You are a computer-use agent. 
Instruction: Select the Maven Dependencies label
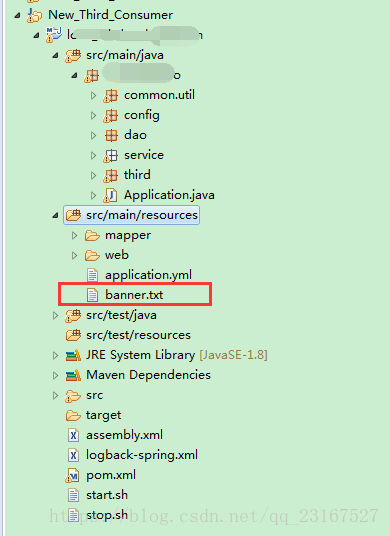point(148,375)
